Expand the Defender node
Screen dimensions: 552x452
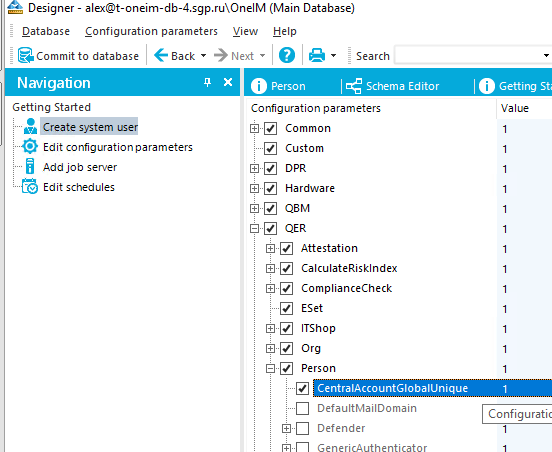(287, 429)
